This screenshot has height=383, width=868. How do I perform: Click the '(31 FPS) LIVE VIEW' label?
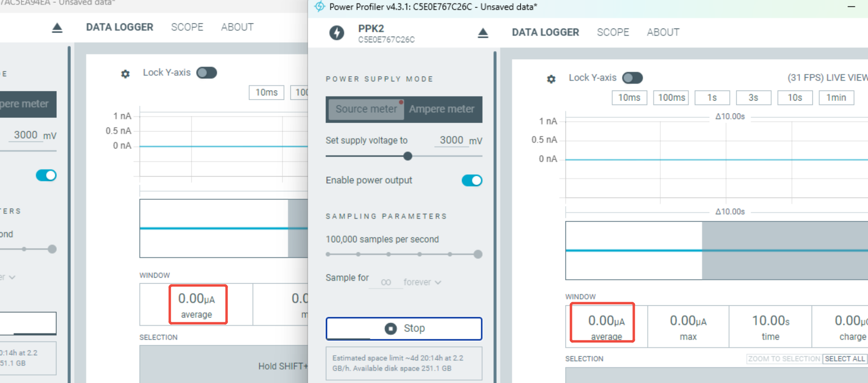point(827,78)
